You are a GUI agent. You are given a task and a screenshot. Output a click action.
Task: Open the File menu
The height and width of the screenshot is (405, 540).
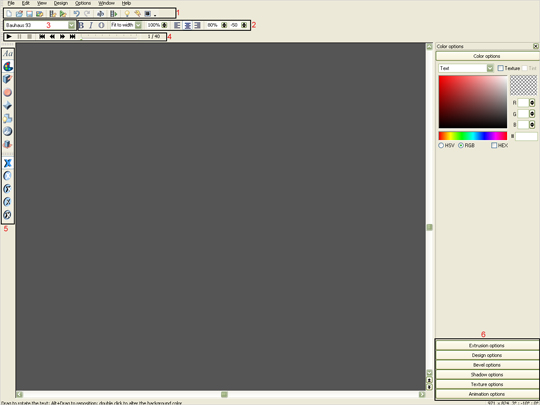(11, 3)
